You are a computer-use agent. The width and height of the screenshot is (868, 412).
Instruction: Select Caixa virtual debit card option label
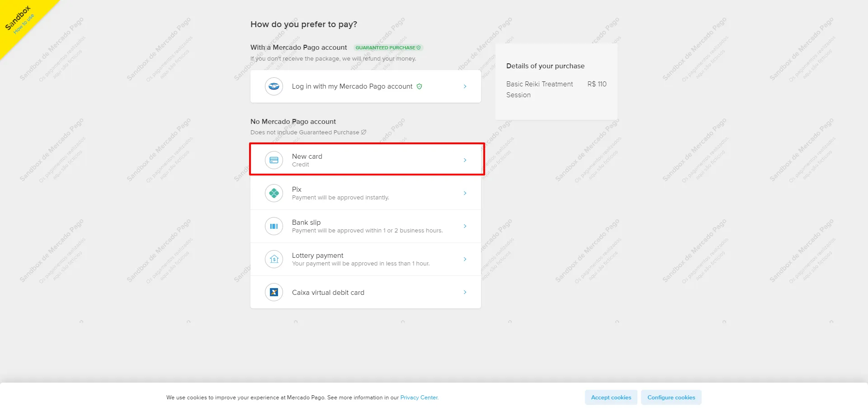click(x=328, y=292)
